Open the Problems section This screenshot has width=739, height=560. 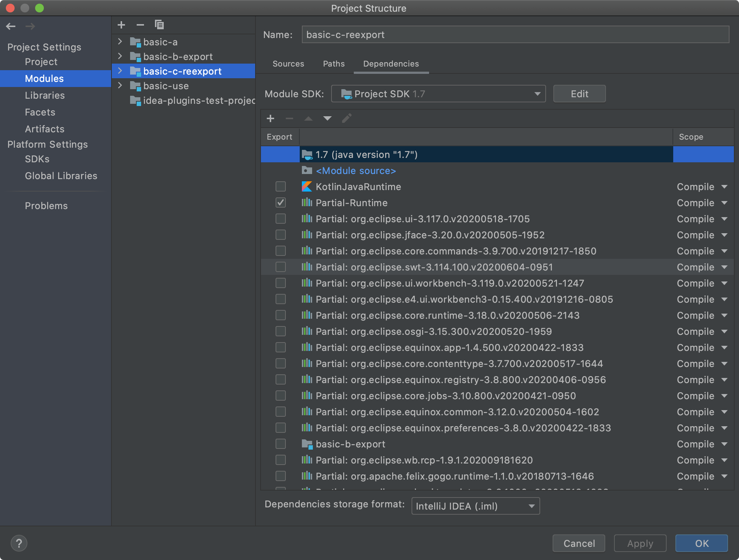[x=46, y=206]
